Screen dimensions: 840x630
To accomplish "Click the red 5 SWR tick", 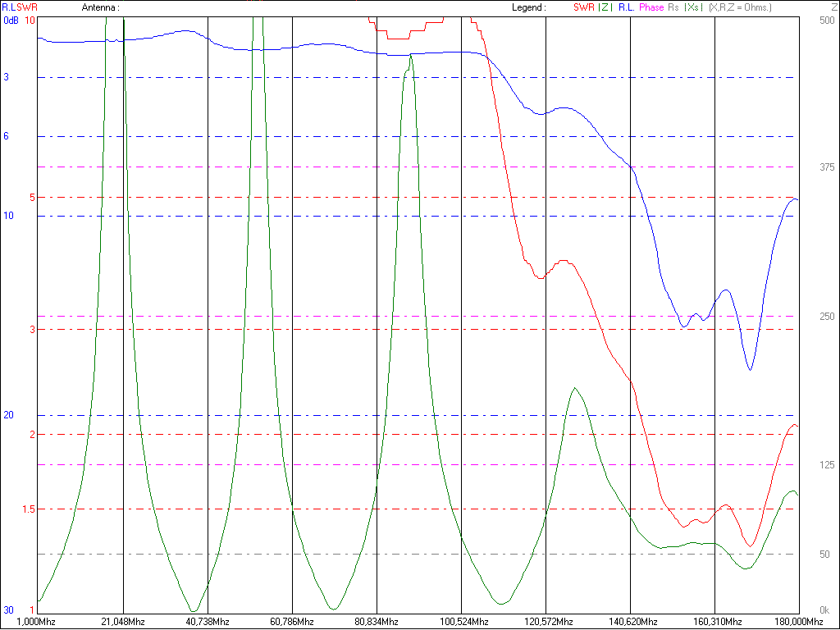I will tap(32, 198).
